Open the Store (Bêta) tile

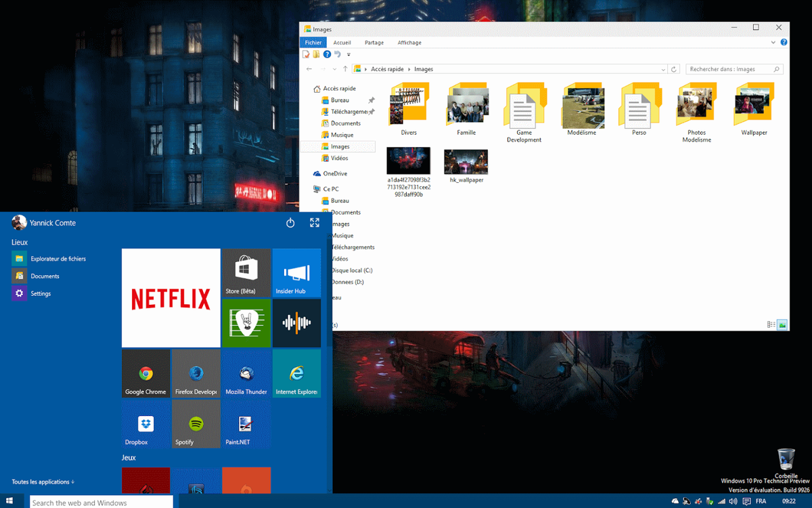(x=246, y=273)
